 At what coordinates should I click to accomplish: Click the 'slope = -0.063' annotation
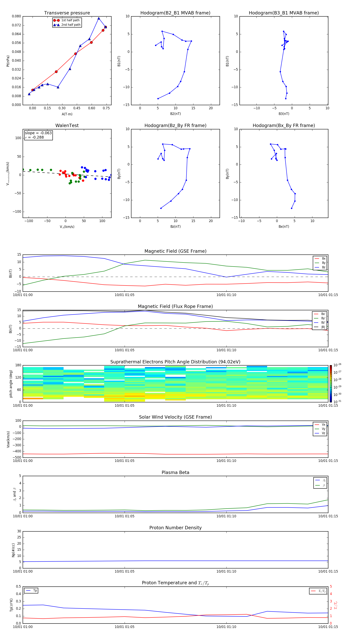pyautogui.click(x=38, y=133)
